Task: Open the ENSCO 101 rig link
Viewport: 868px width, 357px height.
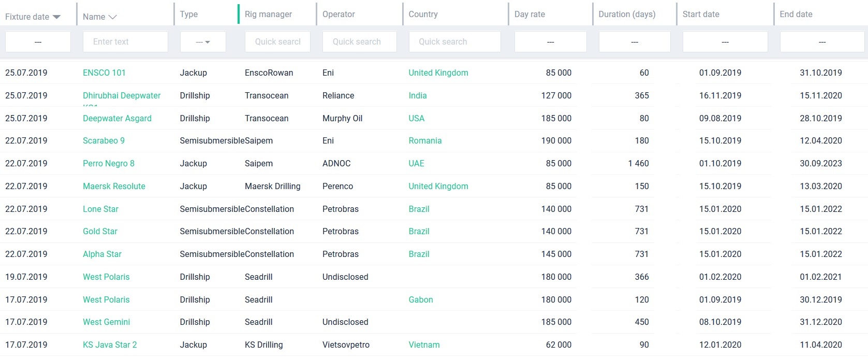Action: point(104,73)
